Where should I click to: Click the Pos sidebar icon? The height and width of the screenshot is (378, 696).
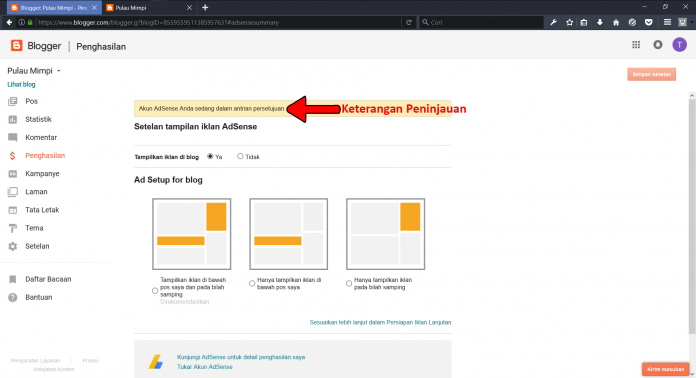(x=13, y=101)
